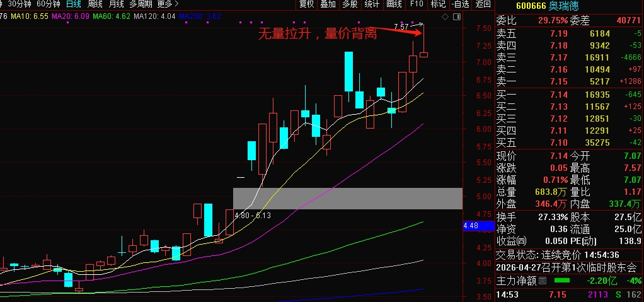644x302 pixels.
Task: Select the 买四 bid row at 7.11
Action: (569, 131)
